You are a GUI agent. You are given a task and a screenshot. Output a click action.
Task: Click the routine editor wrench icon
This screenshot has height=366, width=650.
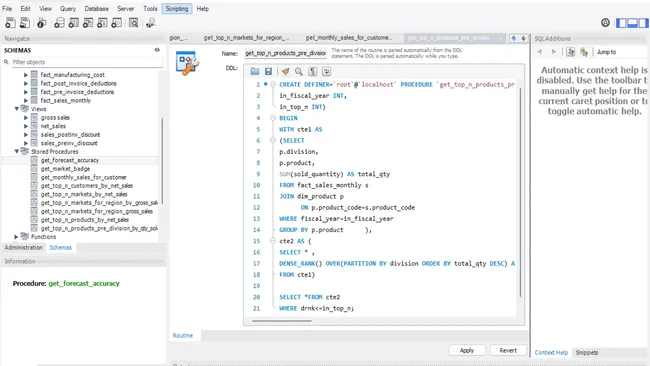[x=187, y=63]
